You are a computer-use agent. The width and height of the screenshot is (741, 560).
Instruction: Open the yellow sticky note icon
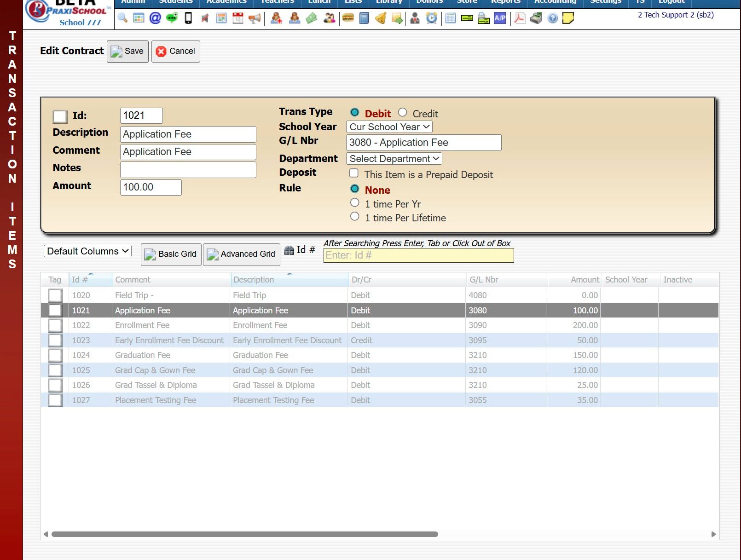click(568, 18)
